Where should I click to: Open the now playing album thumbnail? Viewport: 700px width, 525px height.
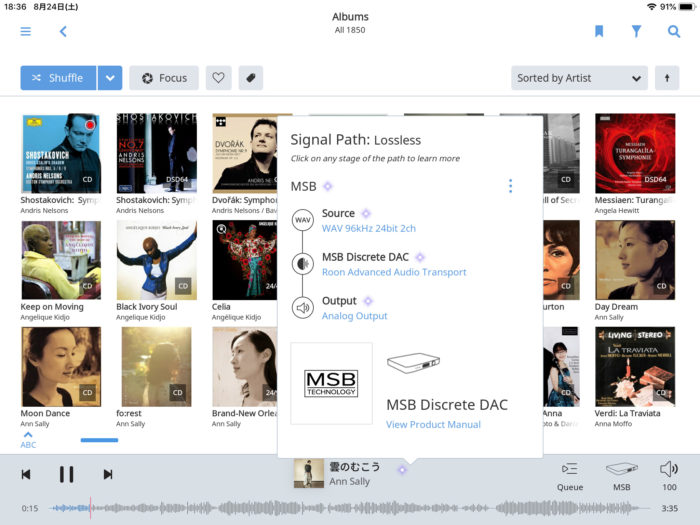pos(308,473)
